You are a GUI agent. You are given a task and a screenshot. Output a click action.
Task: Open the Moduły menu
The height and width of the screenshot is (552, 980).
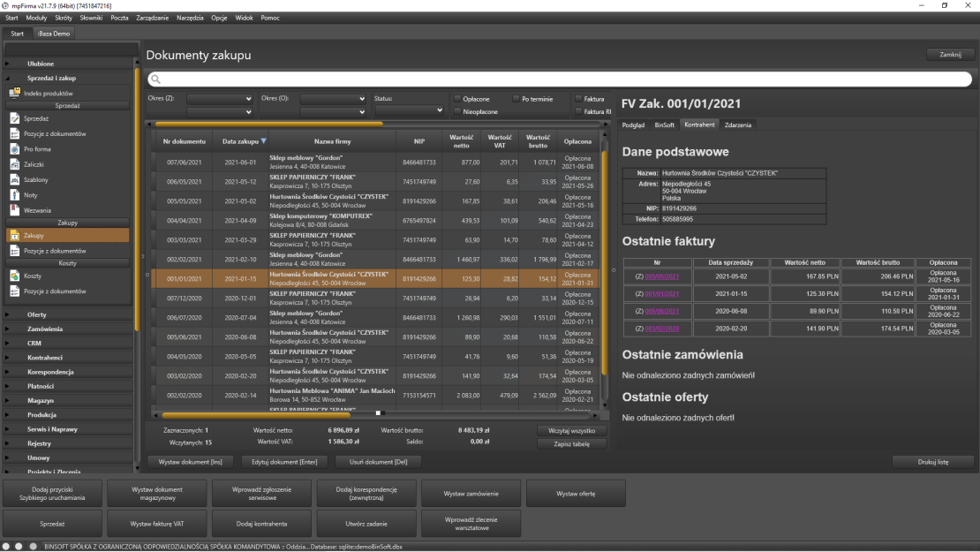coord(36,19)
